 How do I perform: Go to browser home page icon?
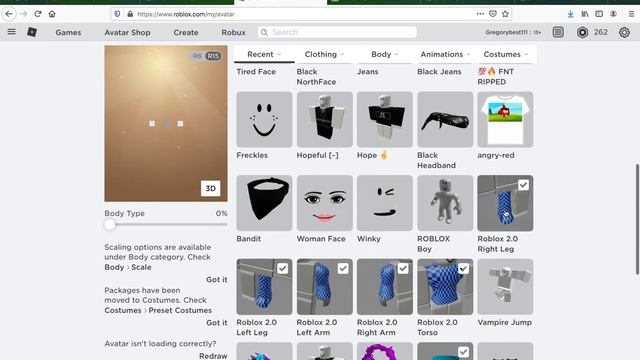52,14
